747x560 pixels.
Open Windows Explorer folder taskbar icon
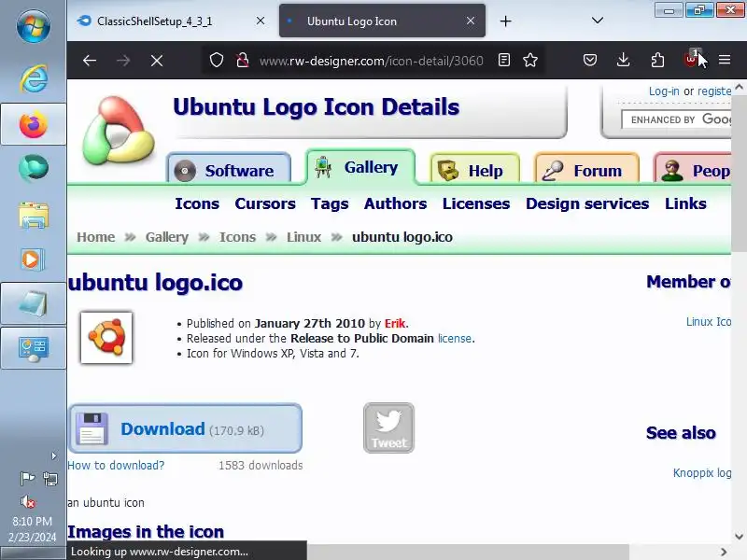(34, 215)
